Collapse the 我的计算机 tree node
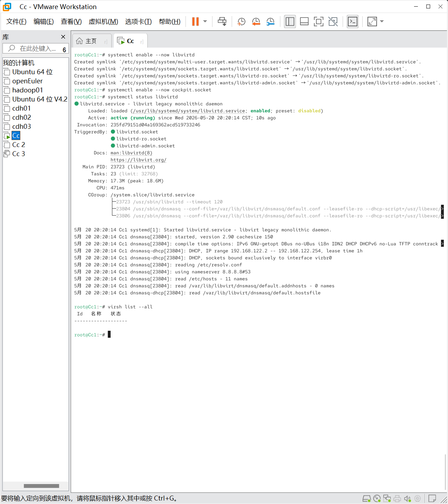Viewport: 448px width, 504px height. point(19,63)
